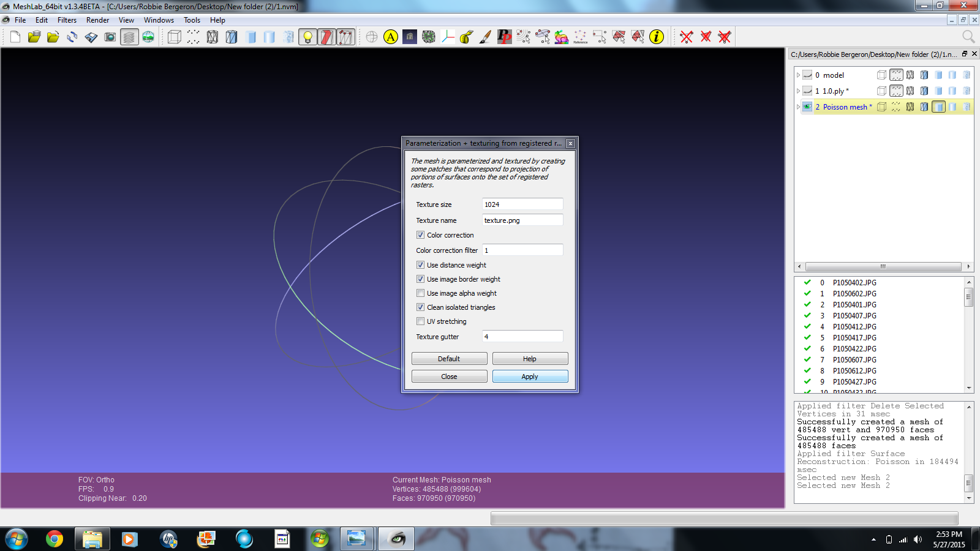Open the rainbow bunny quality mapper tool
The height and width of the screenshot is (551, 980).
562,37
